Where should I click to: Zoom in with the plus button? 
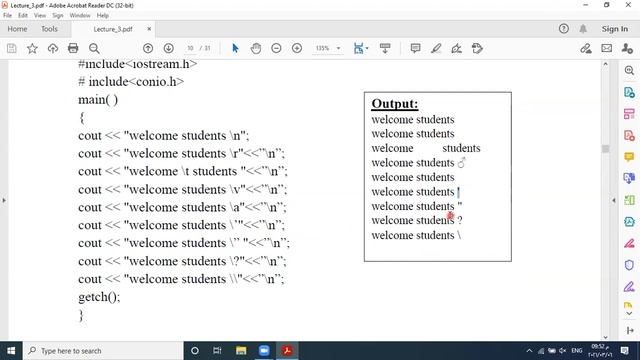297,49
